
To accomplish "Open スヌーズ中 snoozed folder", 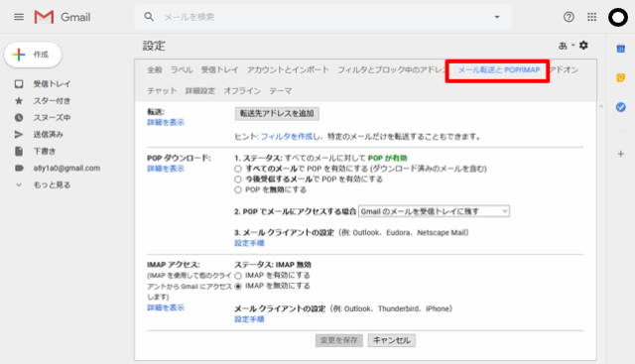I will pyautogui.click(x=52, y=118).
